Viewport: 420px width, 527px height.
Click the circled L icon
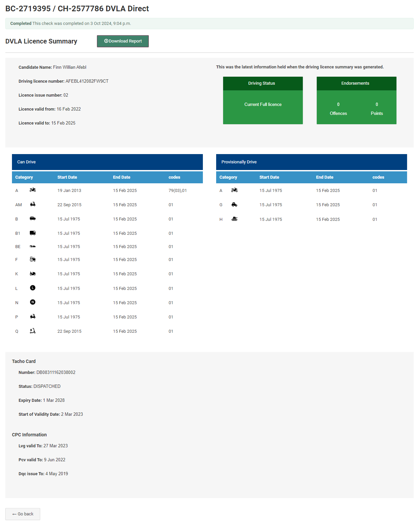pyautogui.click(x=33, y=288)
